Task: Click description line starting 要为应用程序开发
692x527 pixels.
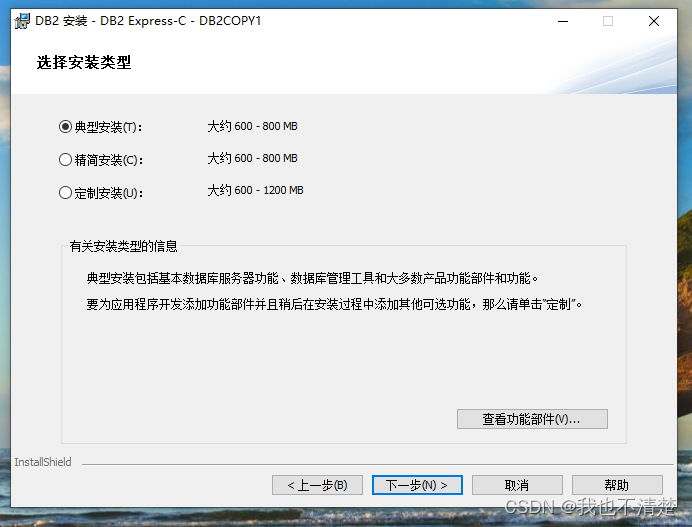Action: coord(334,304)
